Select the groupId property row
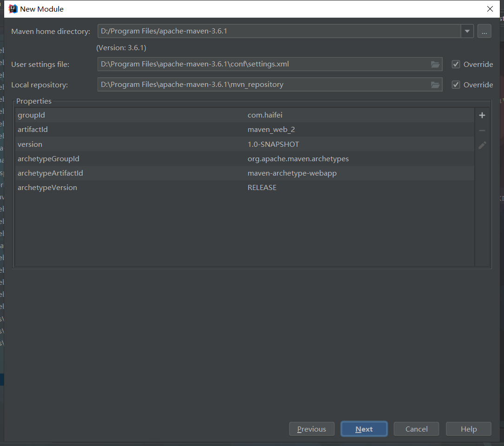 coord(245,115)
